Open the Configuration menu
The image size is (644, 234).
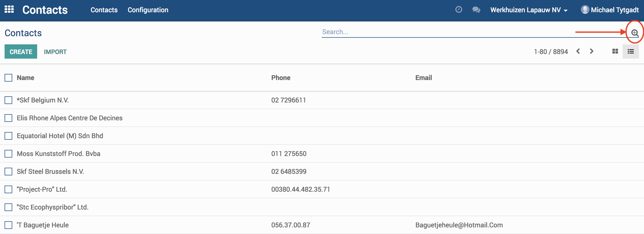pos(148,10)
